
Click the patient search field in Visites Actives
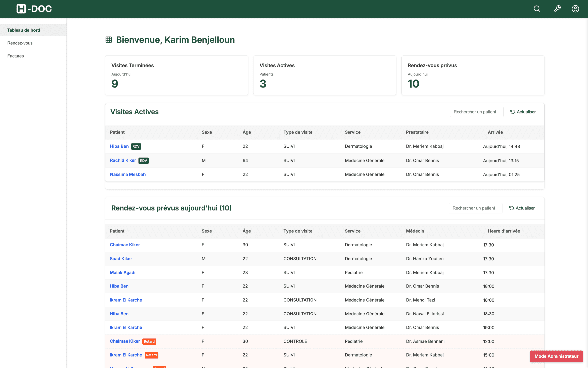pyautogui.click(x=476, y=112)
